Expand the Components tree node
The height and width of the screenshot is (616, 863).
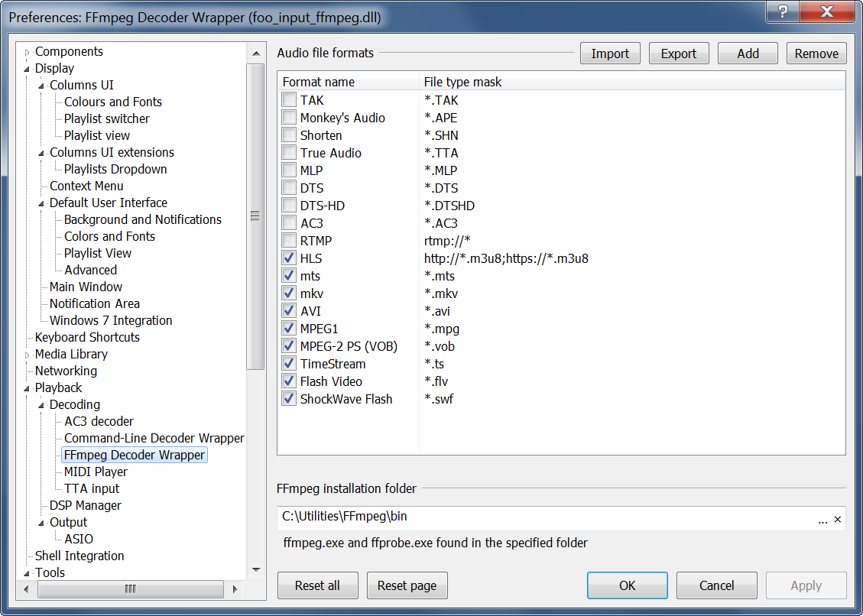coord(28,52)
